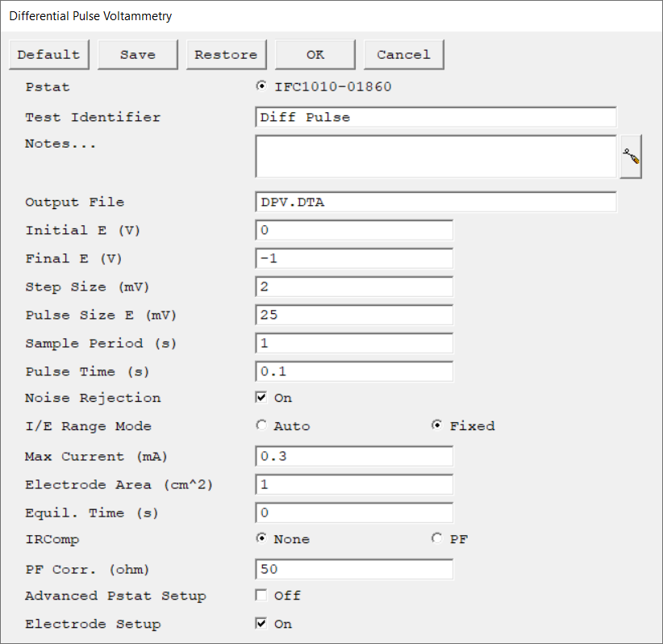Toggle the Electrode Setup checkbox
The image size is (663, 644).
pos(261,623)
